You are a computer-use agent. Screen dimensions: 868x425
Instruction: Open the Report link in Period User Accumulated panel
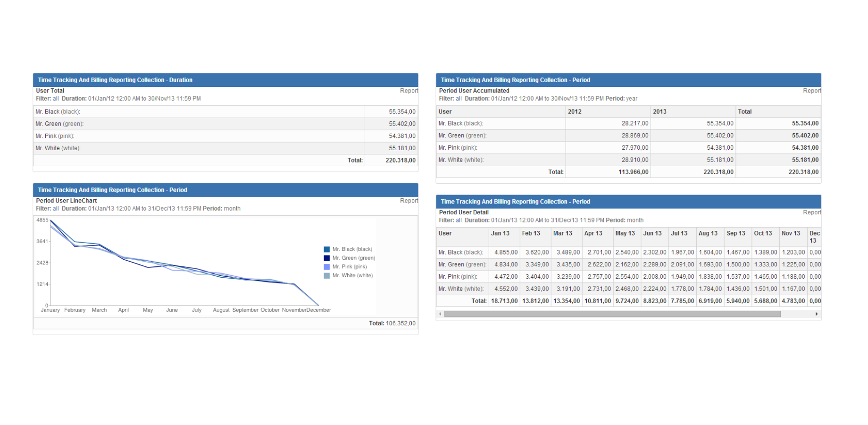(811, 91)
